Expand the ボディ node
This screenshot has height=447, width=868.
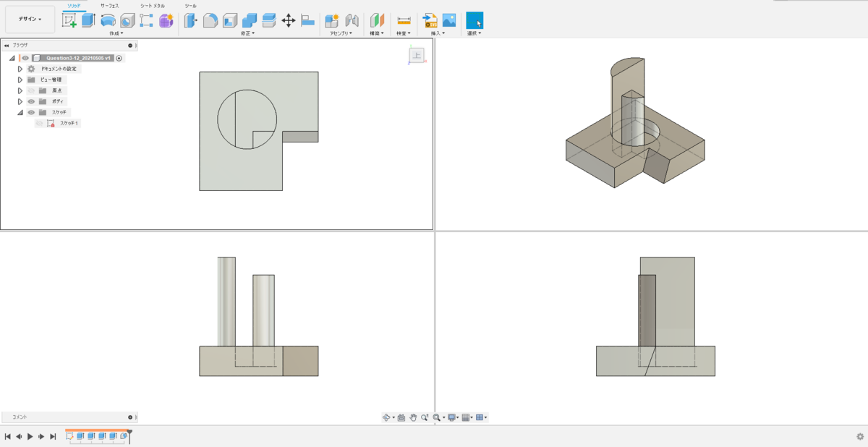click(x=20, y=101)
